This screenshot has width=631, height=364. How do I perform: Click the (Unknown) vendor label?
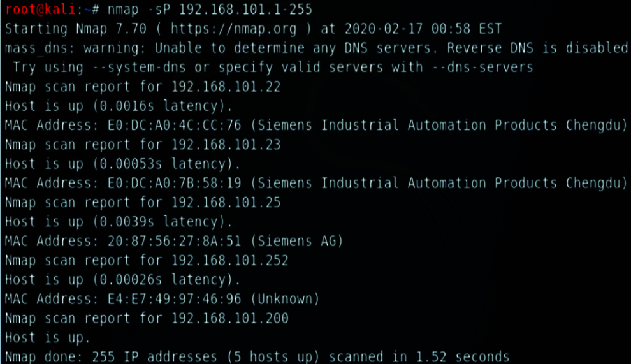click(x=284, y=298)
